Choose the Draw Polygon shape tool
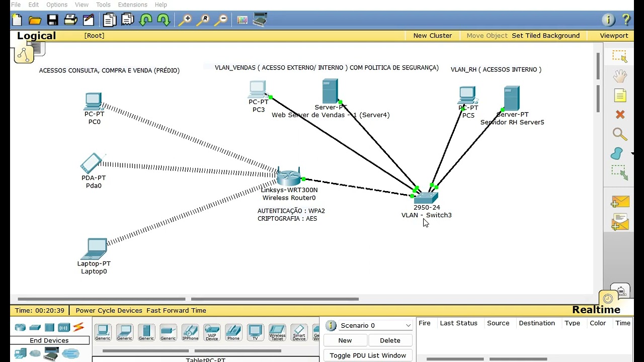 click(617, 153)
